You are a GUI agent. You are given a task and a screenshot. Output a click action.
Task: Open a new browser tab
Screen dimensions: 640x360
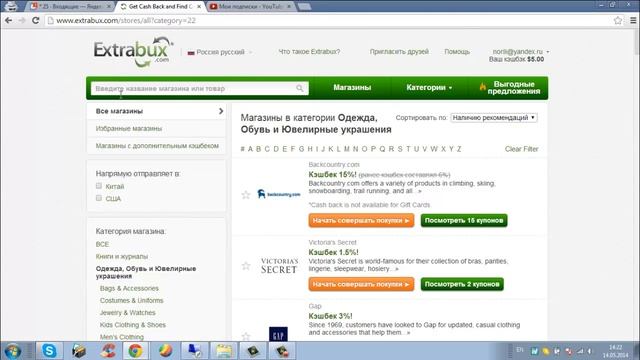pos(304,7)
